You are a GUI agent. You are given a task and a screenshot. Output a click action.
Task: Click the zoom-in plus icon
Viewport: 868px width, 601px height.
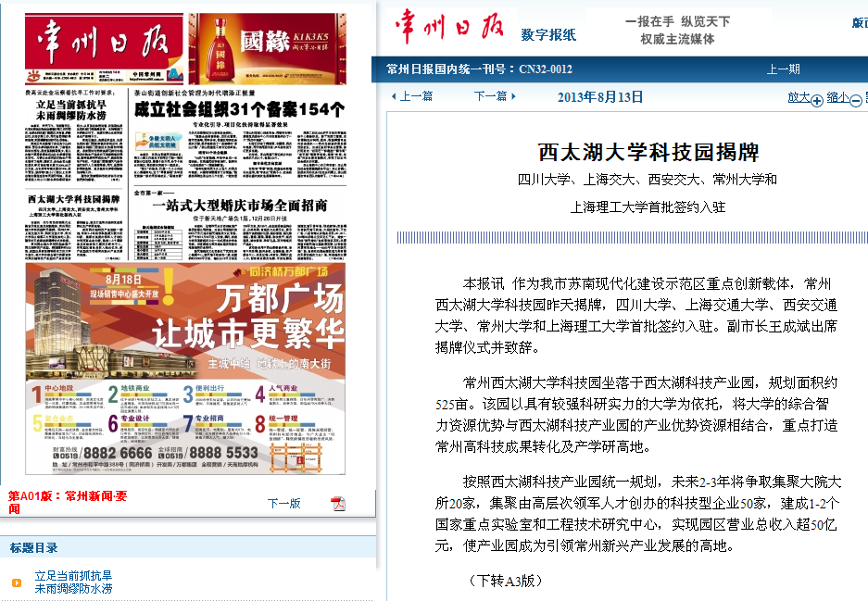(x=817, y=100)
